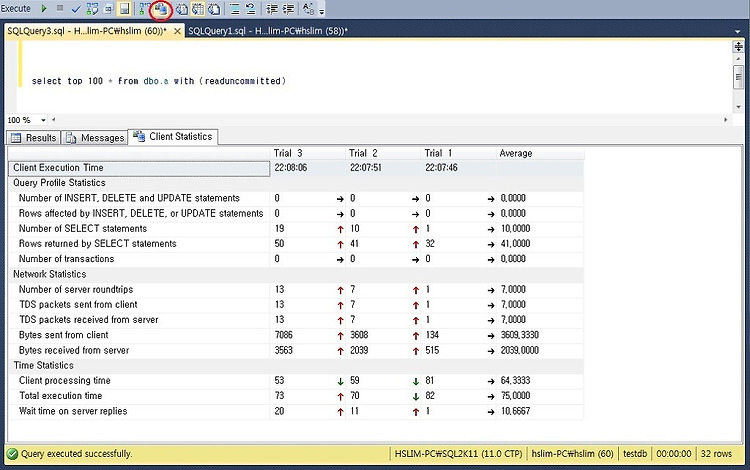Image resolution: width=750 pixels, height=470 pixels.
Task: Select the Client processing time row
Action: point(296,381)
